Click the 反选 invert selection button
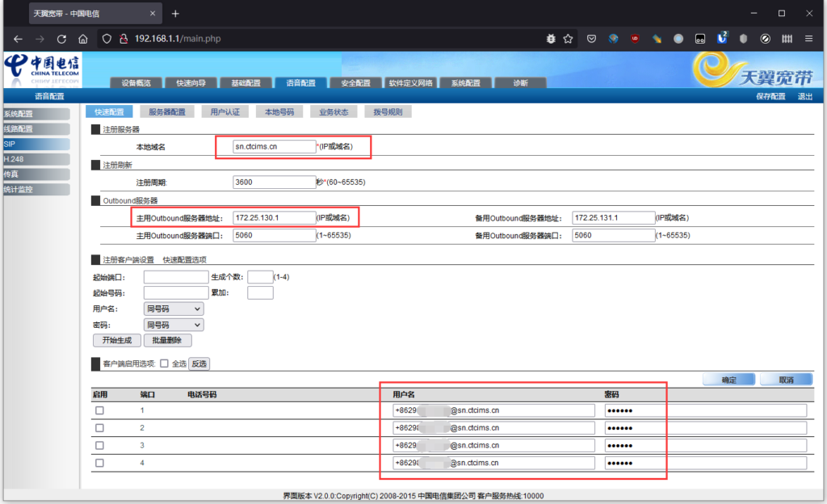Image resolution: width=827 pixels, height=504 pixels. [199, 363]
